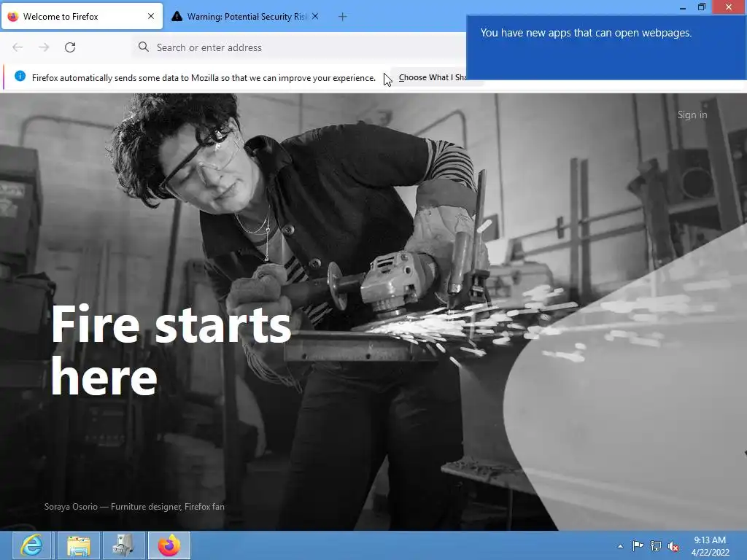Go forward using the forward arrow
Viewport: 747px width, 560px height.
tap(44, 47)
